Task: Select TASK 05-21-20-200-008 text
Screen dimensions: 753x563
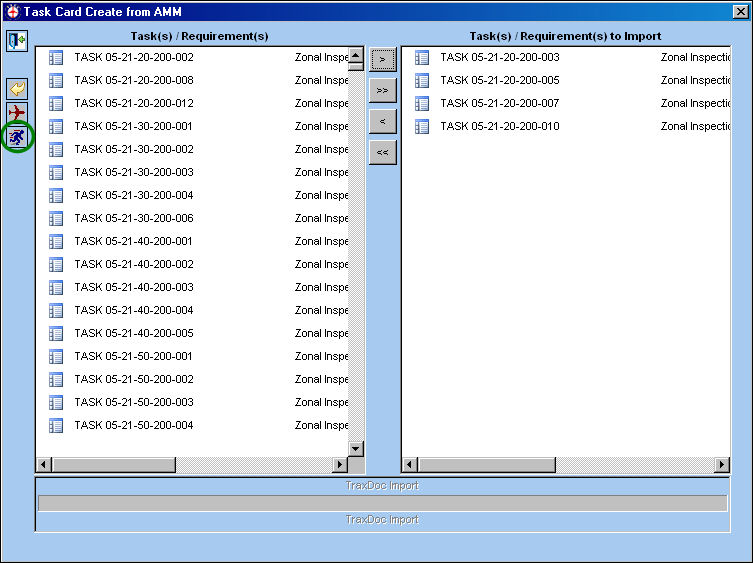Action: point(134,80)
